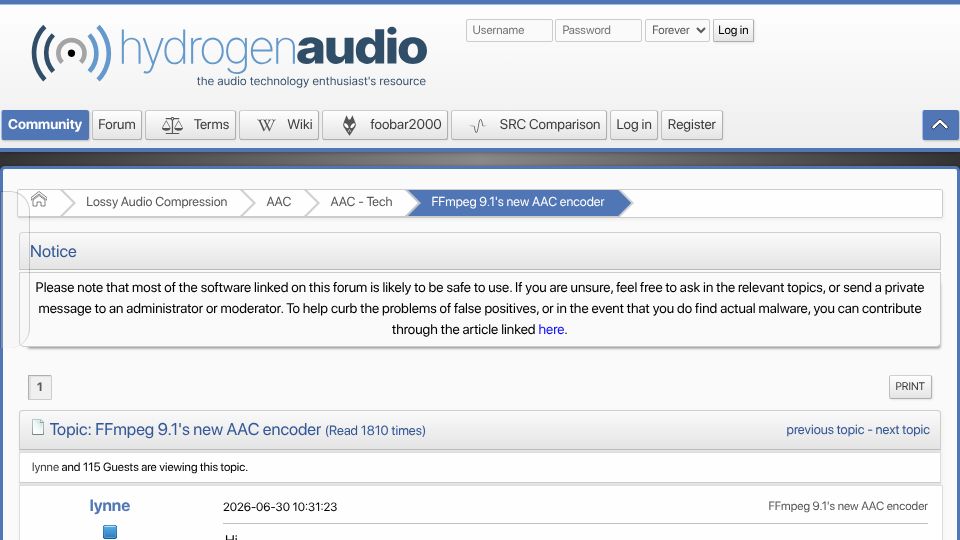This screenshot has width=960, height=540.
Task: Click the 'Read 1810 times' text
Action: (375, 430)
